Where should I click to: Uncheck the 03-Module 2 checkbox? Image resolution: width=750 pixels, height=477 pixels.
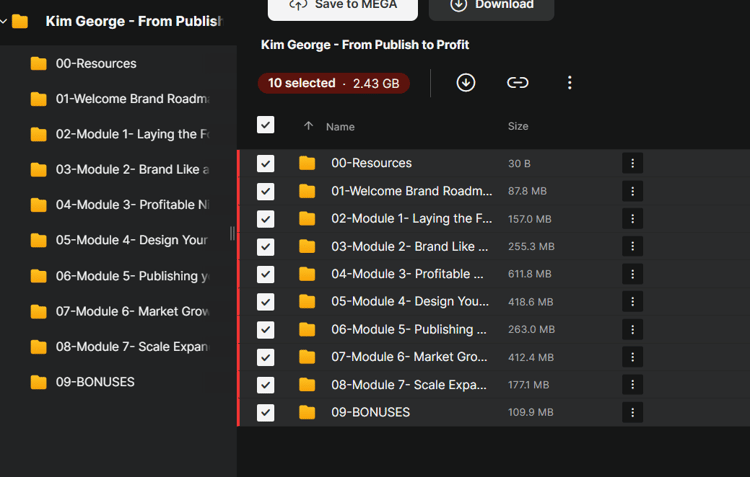(265, 247)
